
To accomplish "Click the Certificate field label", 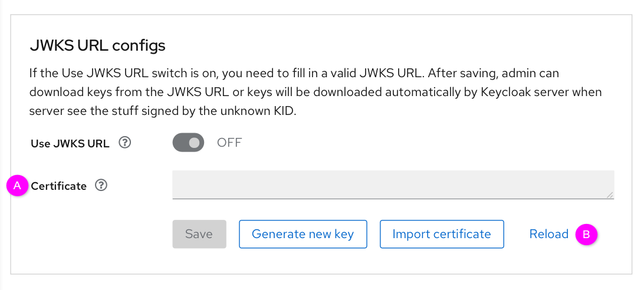I will [59, 186].
